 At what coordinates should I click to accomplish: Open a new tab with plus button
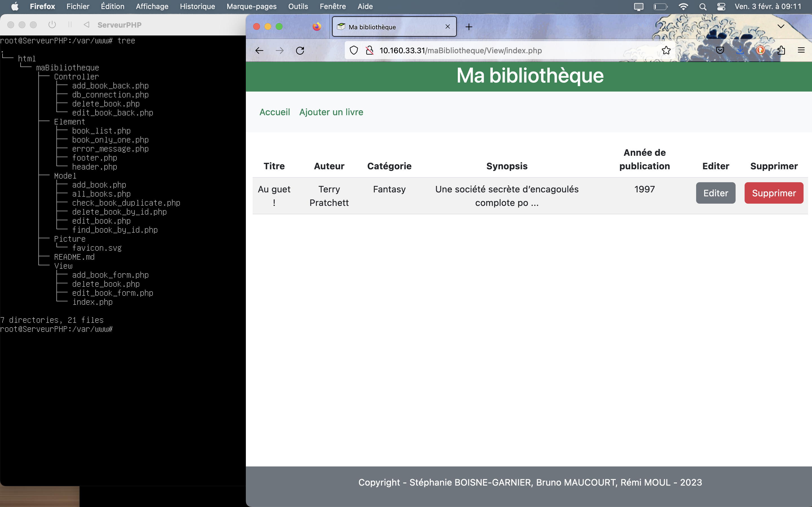469,27
